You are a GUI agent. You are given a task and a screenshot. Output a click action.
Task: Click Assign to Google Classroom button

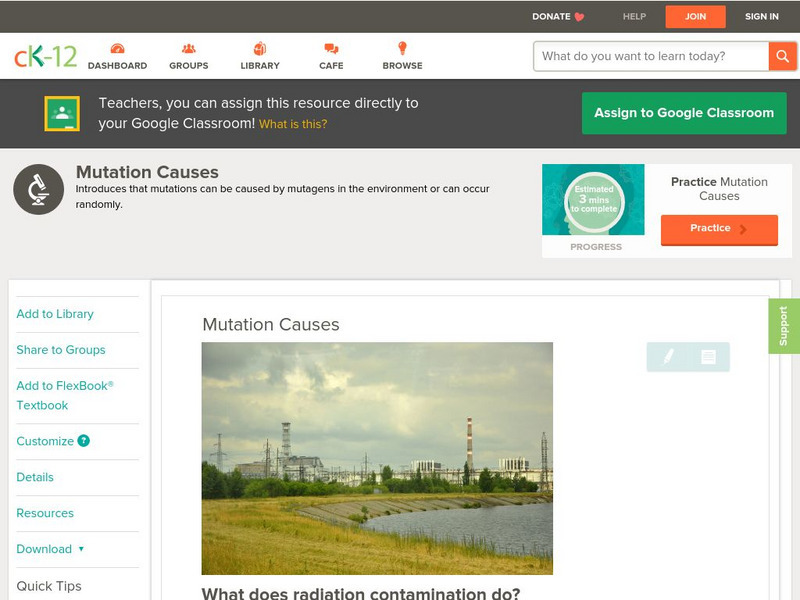click(684, 113)
